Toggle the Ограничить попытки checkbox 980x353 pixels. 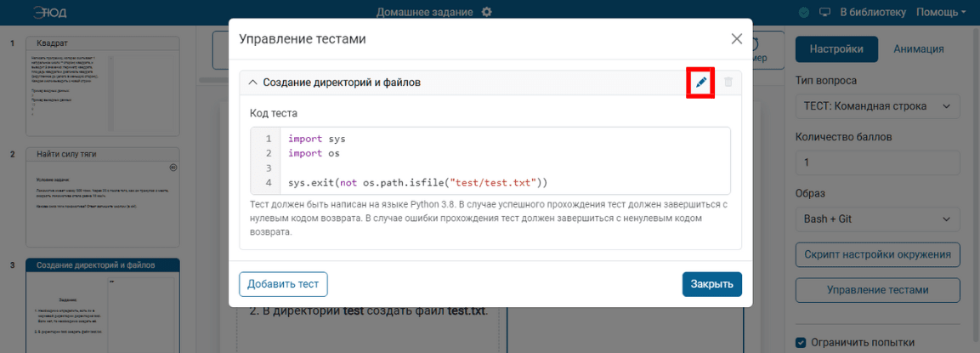click(x=801, y=342)
